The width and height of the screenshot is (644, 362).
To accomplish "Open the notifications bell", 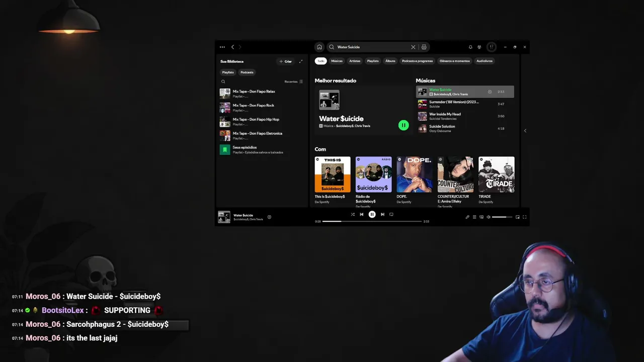I will pyautogui.click(x=470, y=47).
